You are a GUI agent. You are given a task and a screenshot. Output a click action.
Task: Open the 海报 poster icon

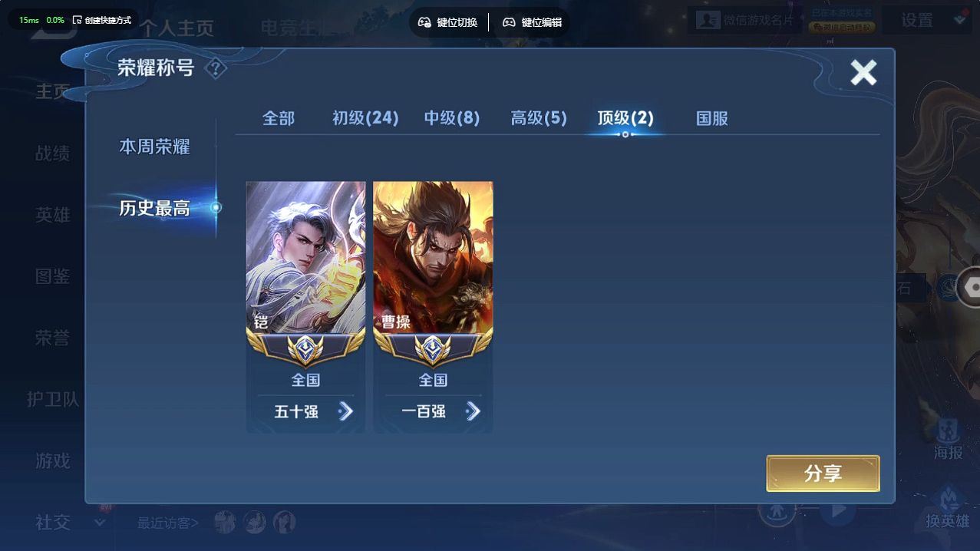tap(949, 431)
